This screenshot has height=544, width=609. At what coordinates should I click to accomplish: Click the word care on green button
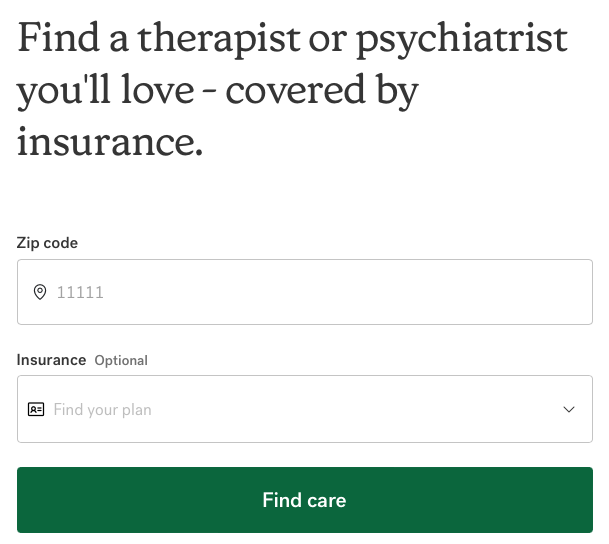(x=327, y=500)
